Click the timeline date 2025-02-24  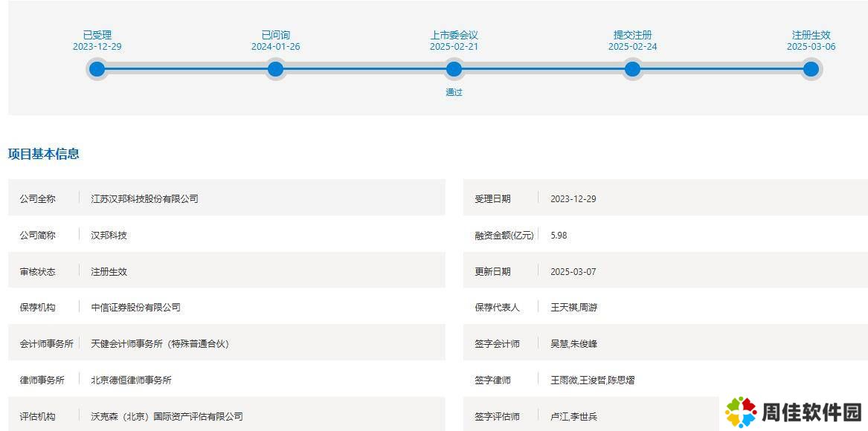tap(632, 47)
